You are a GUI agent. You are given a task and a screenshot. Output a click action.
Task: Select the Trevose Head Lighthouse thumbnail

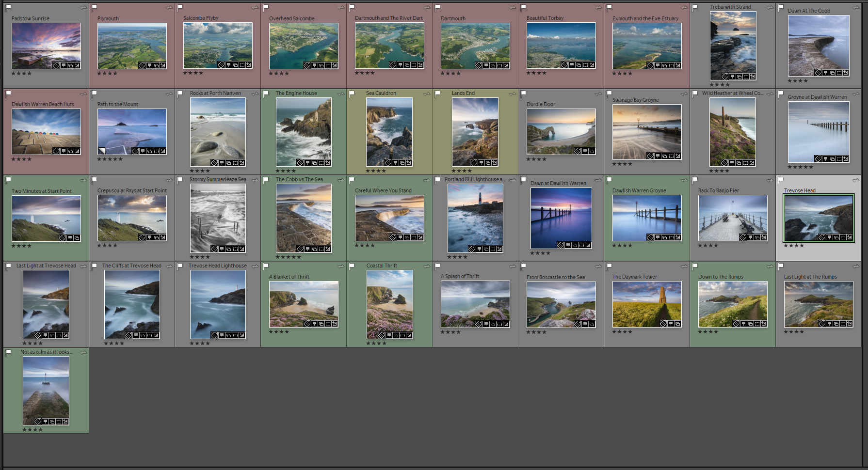pyautogui.click(x=218, y=304)
